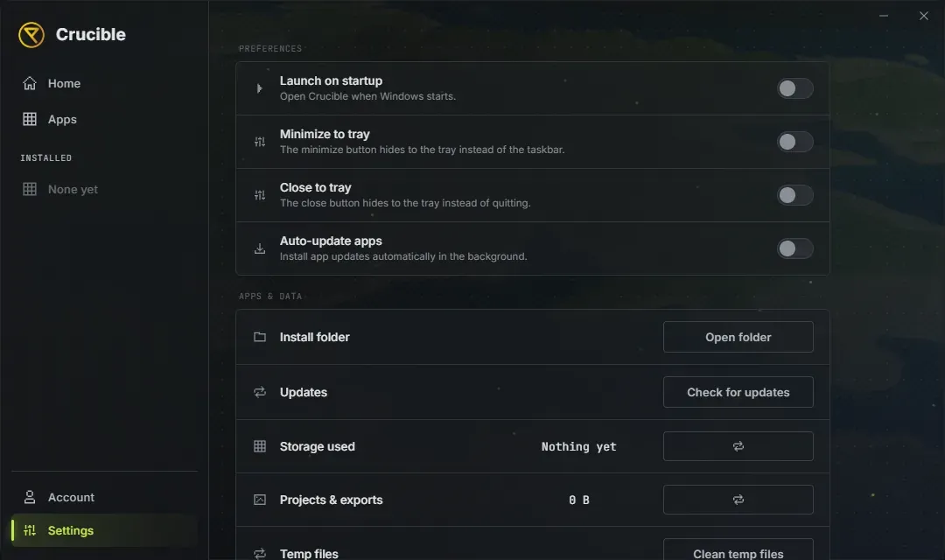Select None yet under Installed
The image size is (945, 560).
104,189
